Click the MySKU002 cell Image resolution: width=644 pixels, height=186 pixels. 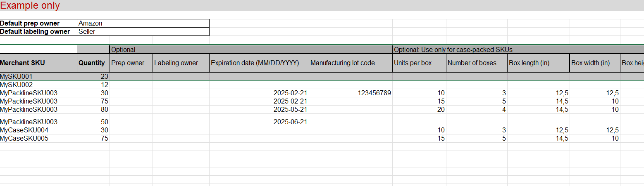16,85
